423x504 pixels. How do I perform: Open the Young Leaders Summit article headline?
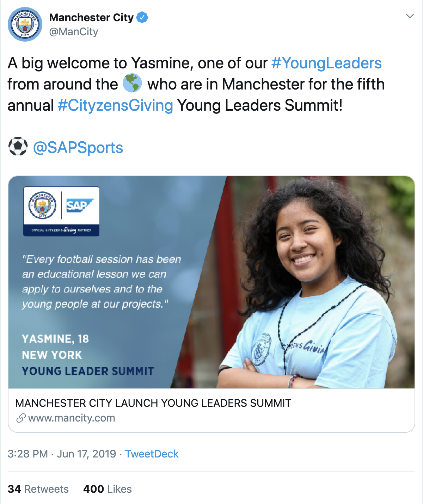coord(153,403)
